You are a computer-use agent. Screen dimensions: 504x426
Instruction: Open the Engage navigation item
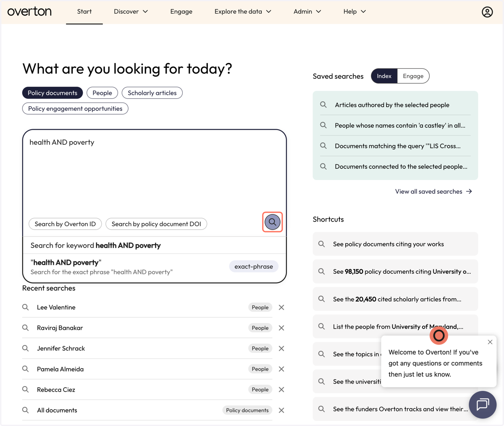click(x=181, y=12)
